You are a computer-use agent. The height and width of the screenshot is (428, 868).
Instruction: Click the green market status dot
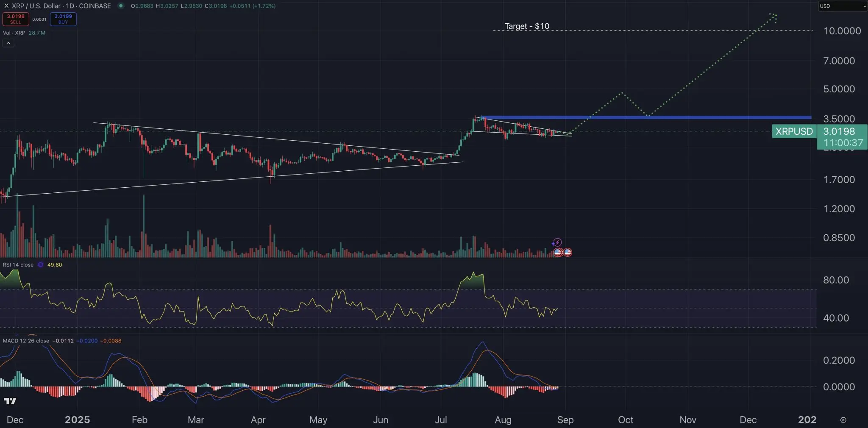[x=121, y=6]
